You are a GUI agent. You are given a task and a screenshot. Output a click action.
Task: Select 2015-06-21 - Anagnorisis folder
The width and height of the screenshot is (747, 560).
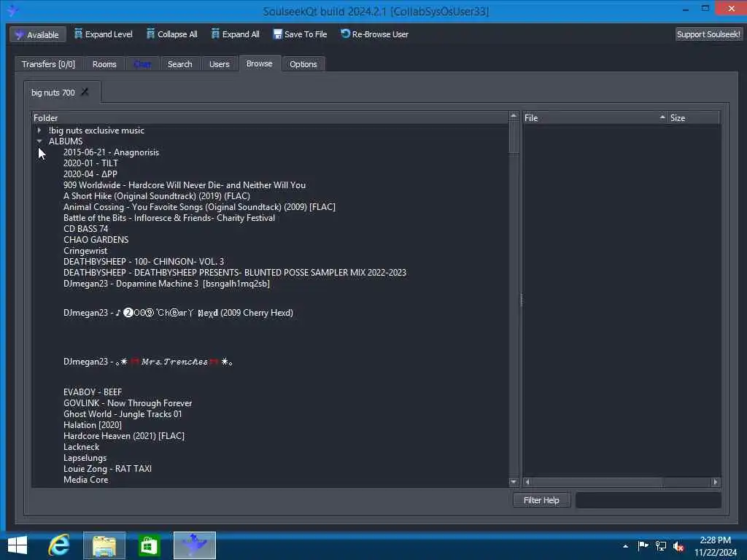point(111,152)
